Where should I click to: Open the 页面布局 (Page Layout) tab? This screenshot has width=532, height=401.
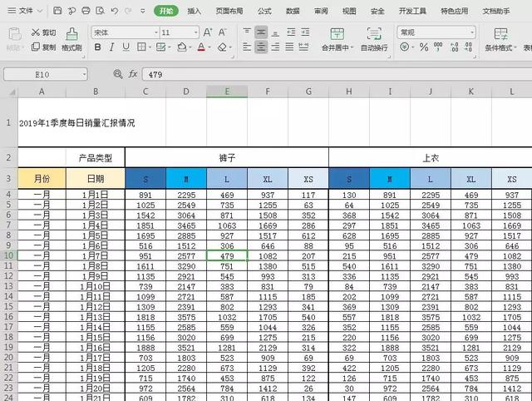[229, 11]
